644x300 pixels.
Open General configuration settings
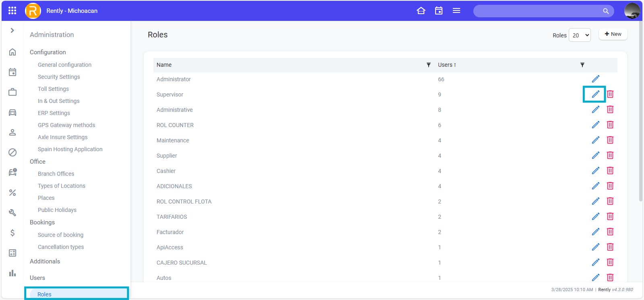click(x=64, y=65)
